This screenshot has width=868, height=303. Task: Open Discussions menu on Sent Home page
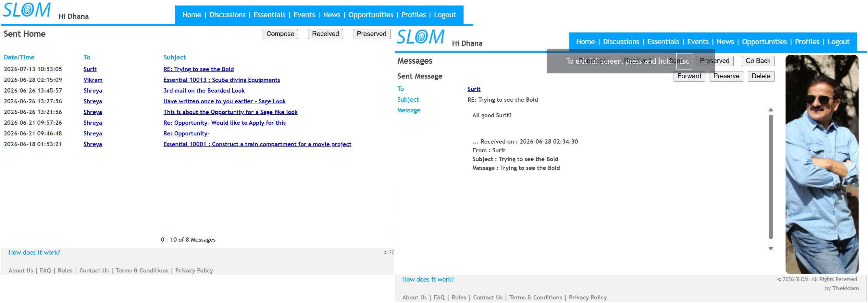coord(228,15)
